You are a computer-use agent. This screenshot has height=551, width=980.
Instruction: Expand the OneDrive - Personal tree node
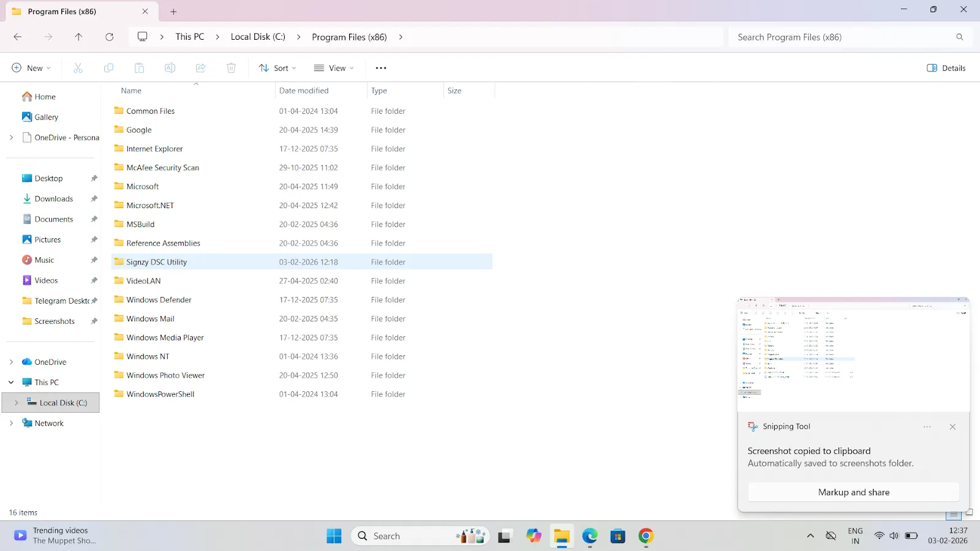pyautogui.click(x=11, y=138)
